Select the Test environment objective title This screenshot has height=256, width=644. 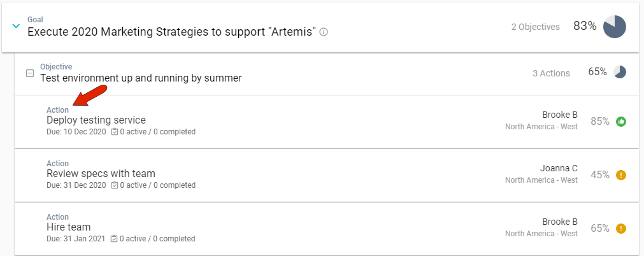(x=141, y=78)
